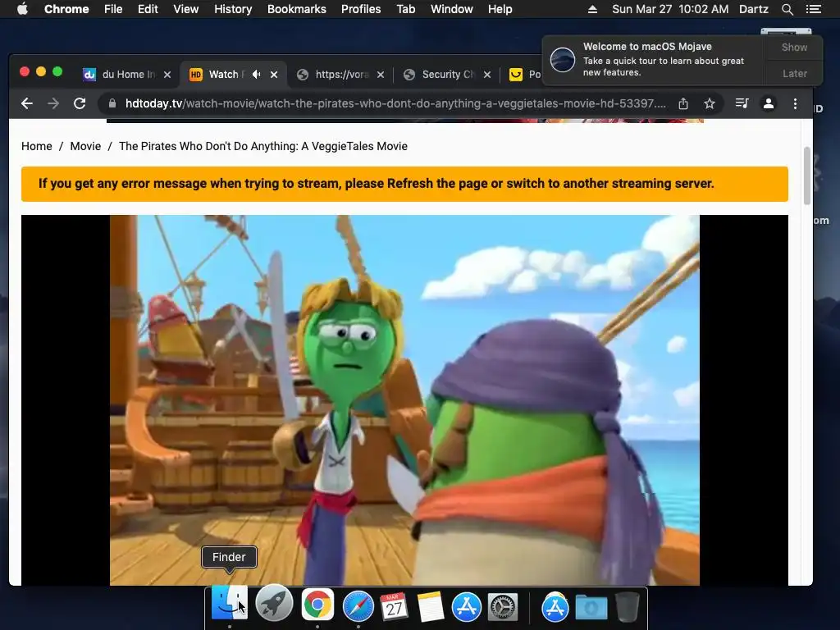Open Spotlight search magnifier

click(x=787, y=9)
